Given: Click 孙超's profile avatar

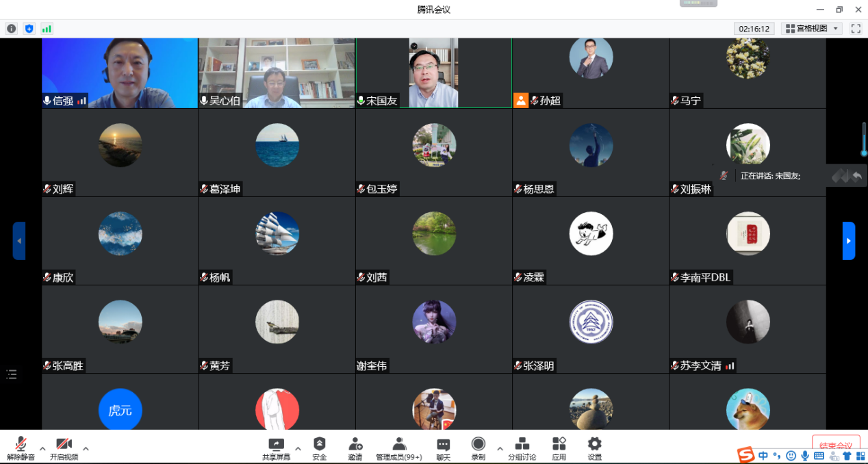Looking at the screenshot, I should (591, 57).
